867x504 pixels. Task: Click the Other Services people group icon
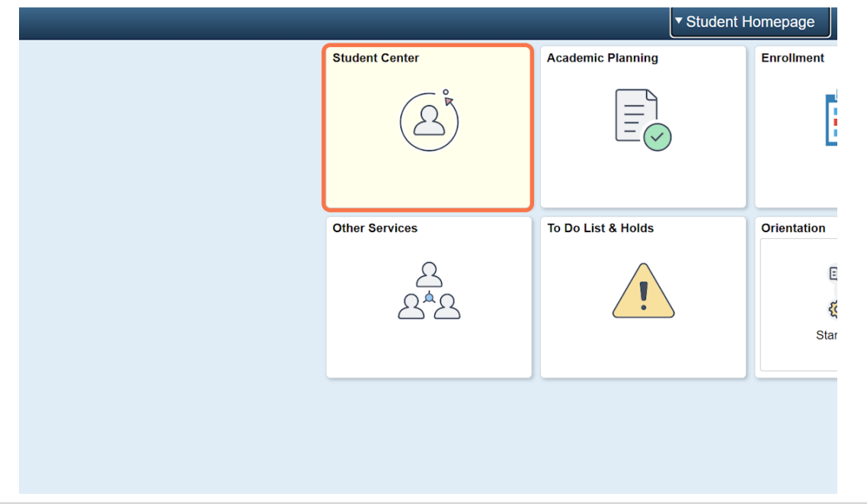(x=429, y=291)
